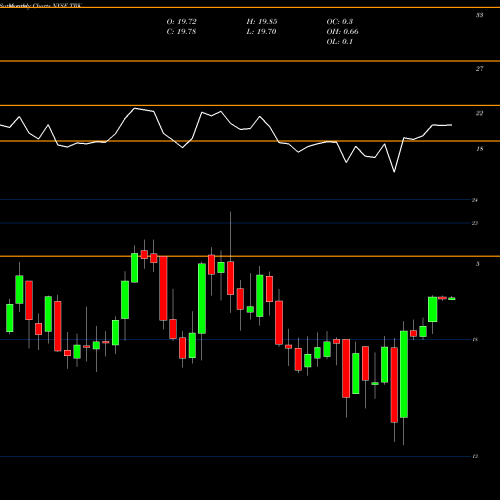Click the '33' upper axis label

(x=479, y=15)
